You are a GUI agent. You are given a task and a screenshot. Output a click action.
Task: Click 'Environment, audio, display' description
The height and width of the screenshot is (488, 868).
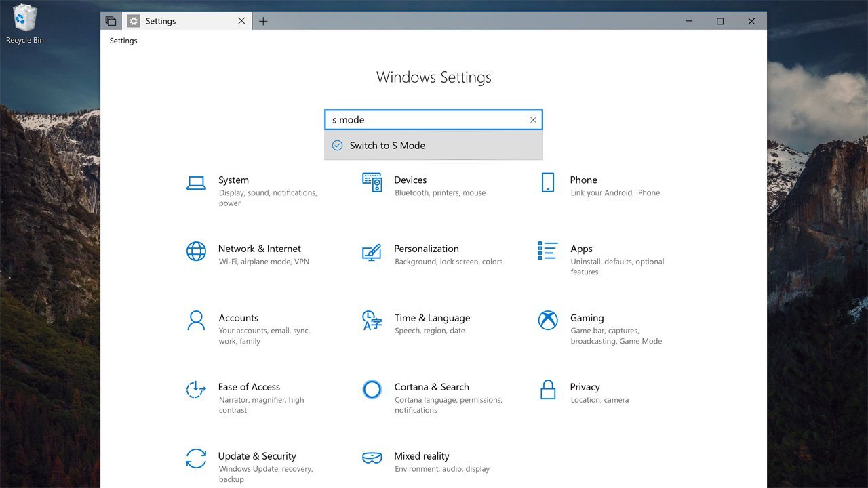pos(442,469)
